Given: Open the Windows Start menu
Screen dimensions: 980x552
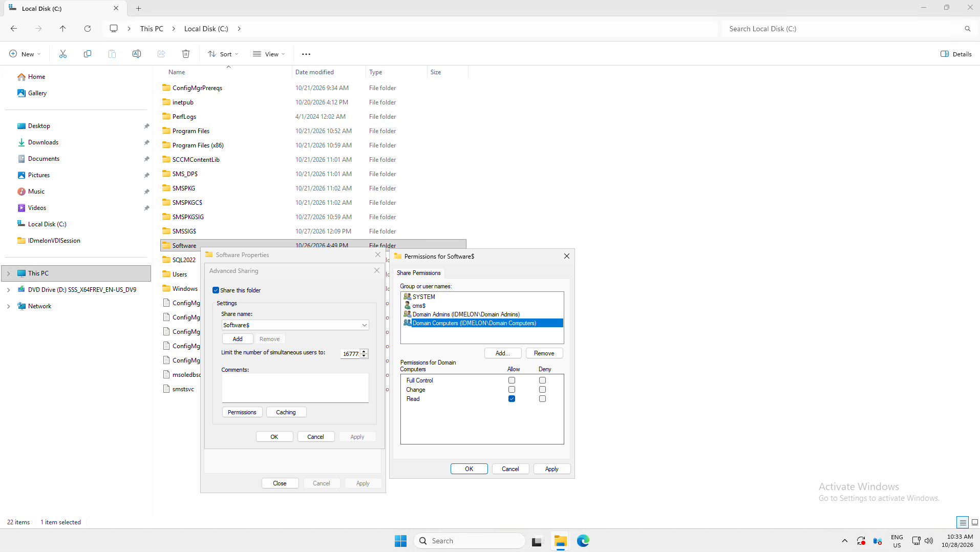Looking at the screenshot, I should coord(400,541).
